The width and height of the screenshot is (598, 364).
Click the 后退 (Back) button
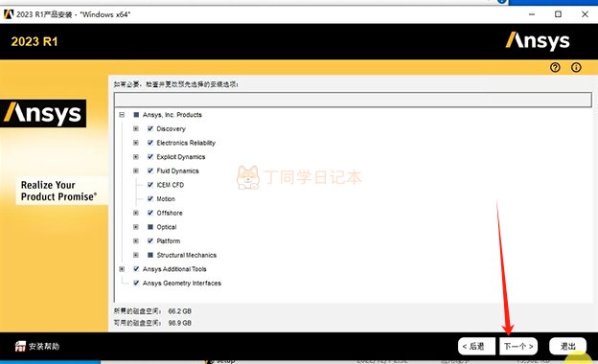click(476, 346)
